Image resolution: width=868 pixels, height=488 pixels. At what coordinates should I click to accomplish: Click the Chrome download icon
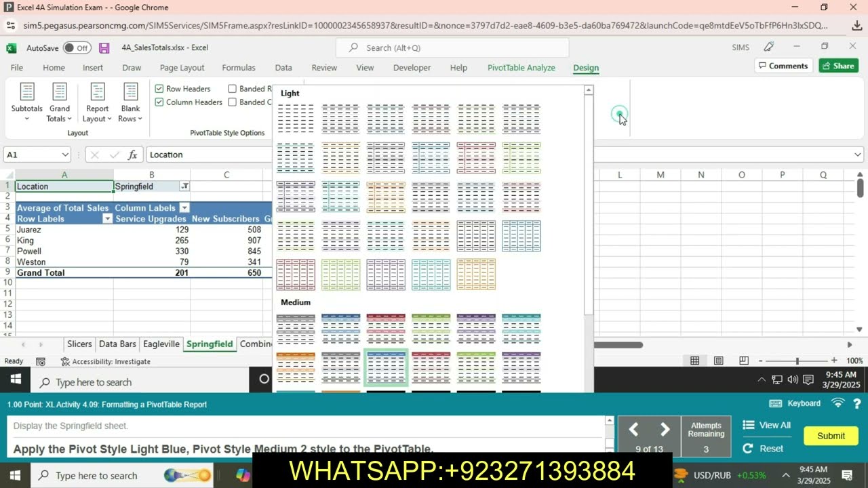[857, 26]
